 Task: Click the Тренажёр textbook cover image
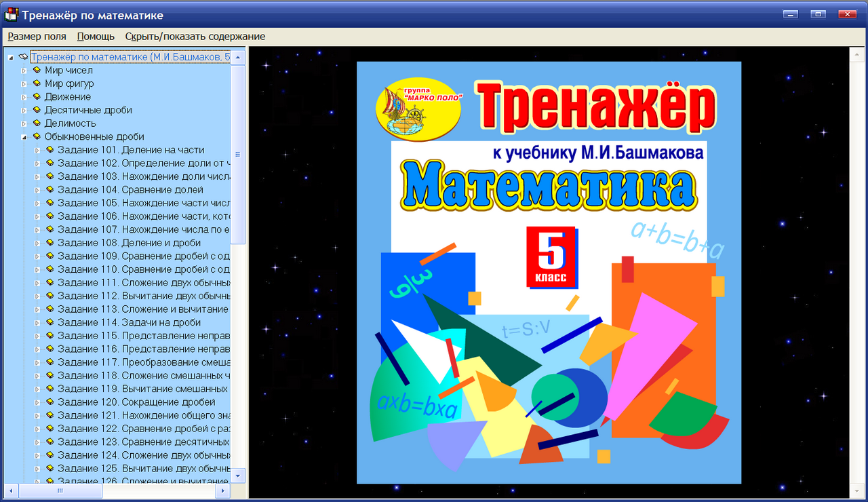[x=549, y=272]
